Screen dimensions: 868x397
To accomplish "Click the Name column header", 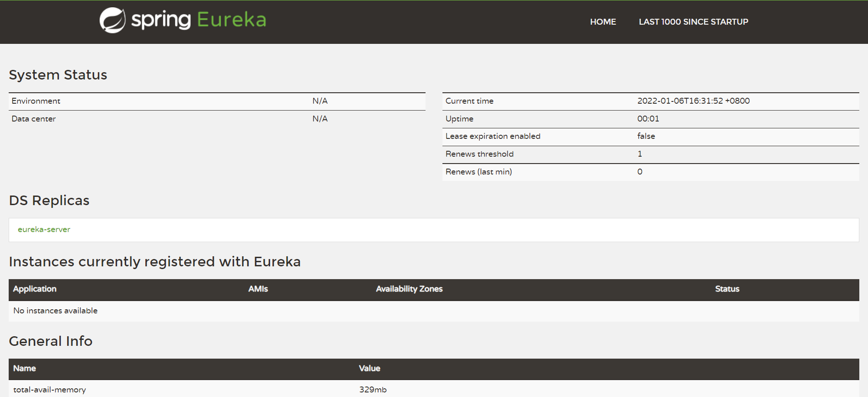I will pos(24,368).
